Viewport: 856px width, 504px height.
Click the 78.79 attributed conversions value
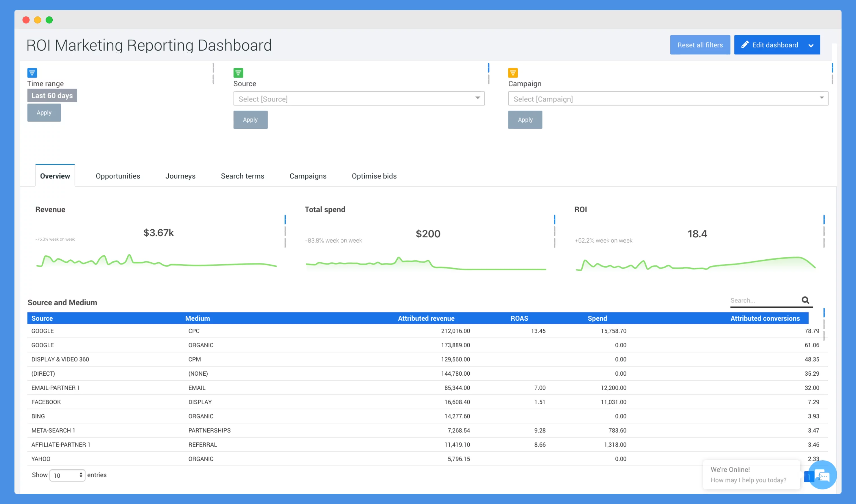(x=812, y=331)
